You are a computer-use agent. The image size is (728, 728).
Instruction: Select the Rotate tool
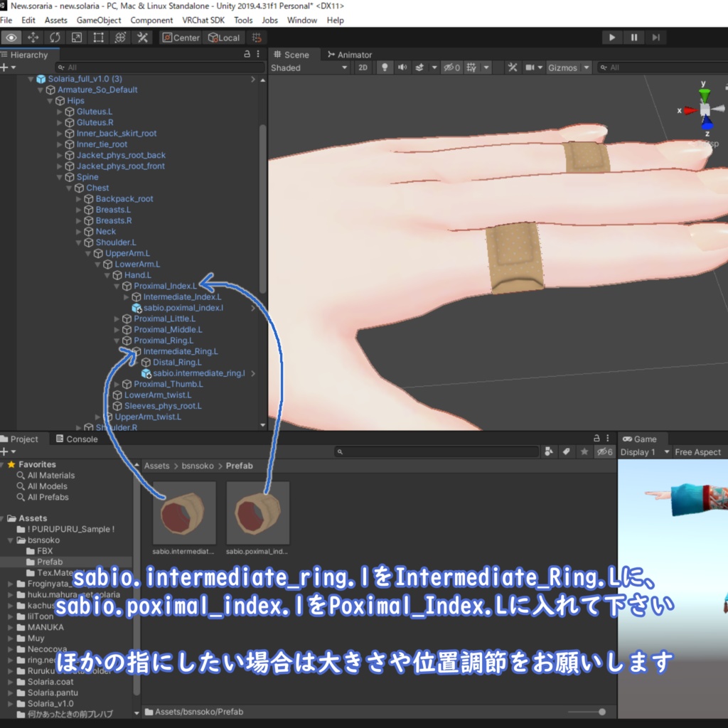tap(55, 37)
